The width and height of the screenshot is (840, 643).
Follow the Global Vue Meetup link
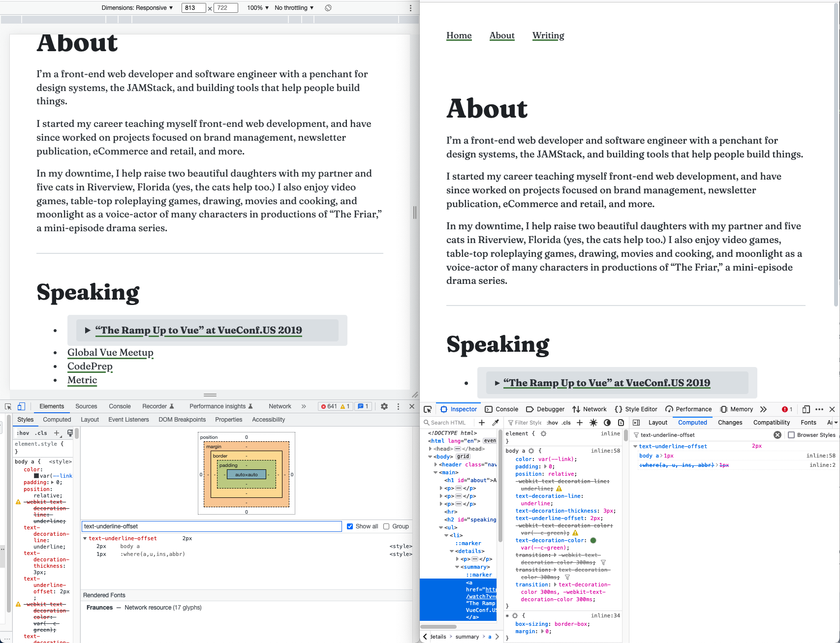click(110, 353)
